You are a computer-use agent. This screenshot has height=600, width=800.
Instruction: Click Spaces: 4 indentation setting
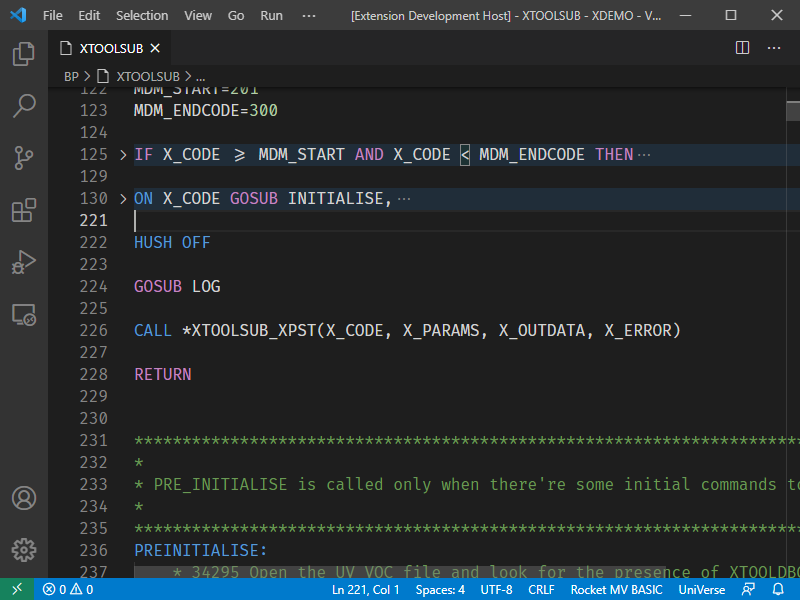440,589
